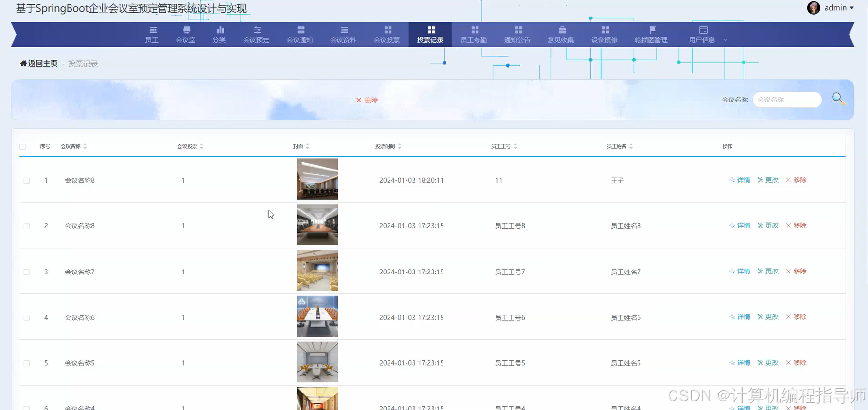
Task: View 详情 for the 员工姓名6 row
Action: pos(740,317)
